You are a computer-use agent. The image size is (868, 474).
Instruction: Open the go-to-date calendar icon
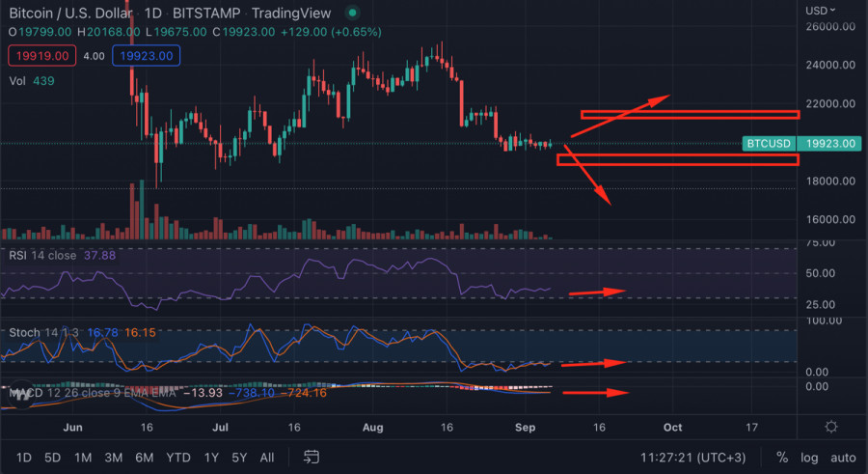click(x=312, y=457)
